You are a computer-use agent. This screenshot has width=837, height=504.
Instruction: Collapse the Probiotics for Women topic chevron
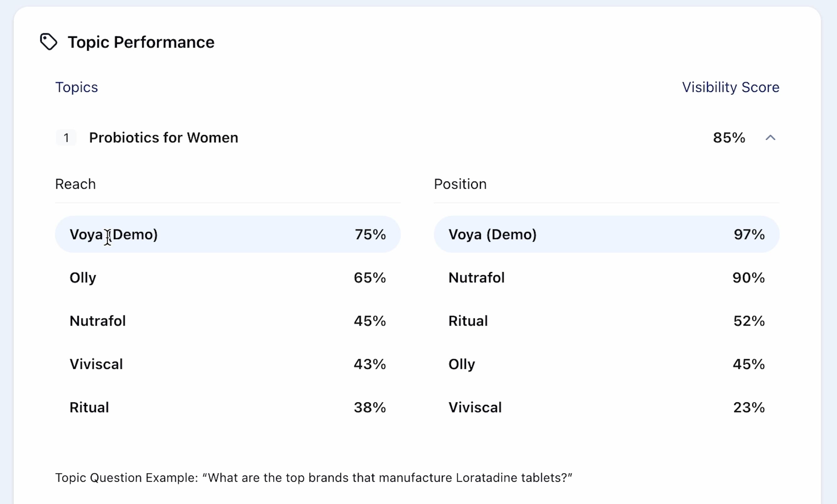[x=770, y=138]
